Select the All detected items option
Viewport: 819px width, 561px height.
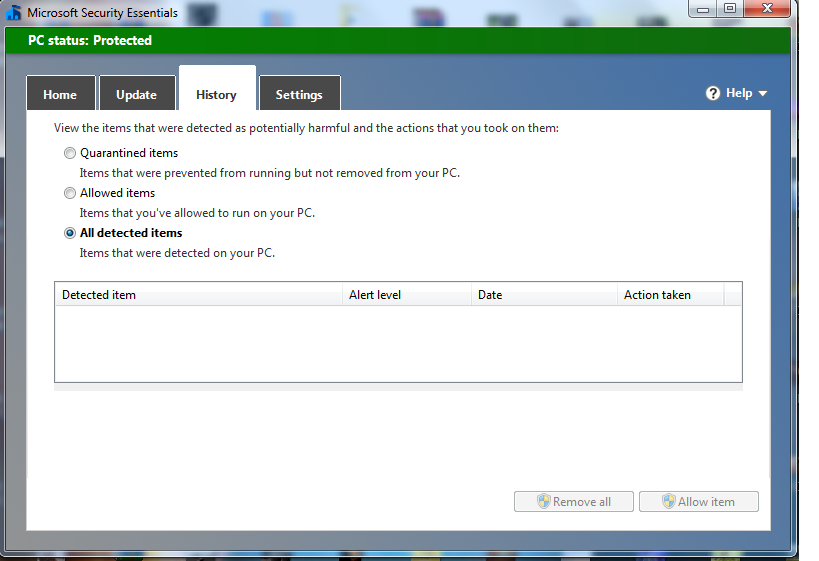(70, 233)
